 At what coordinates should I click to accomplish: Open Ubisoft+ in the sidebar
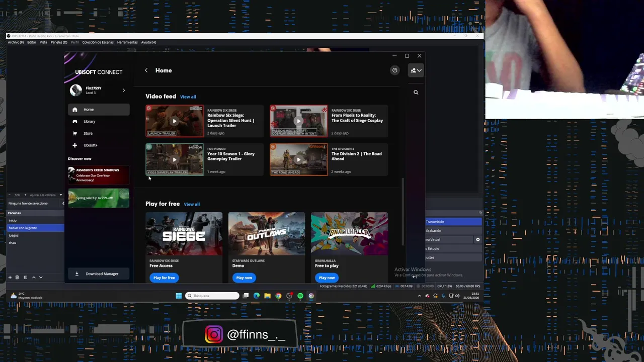click(x=99, y=145)
